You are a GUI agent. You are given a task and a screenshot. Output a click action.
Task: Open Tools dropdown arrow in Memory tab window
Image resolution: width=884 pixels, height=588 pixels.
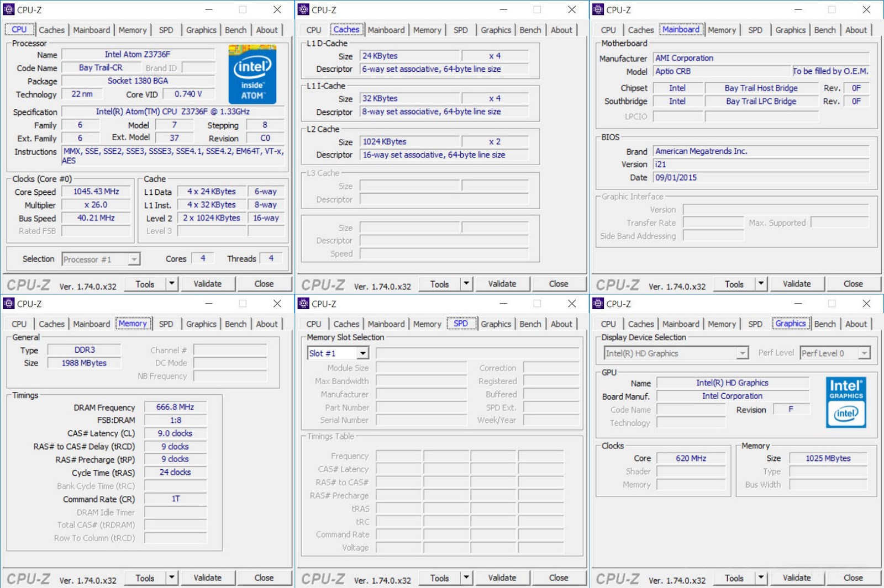coord(172,578)
